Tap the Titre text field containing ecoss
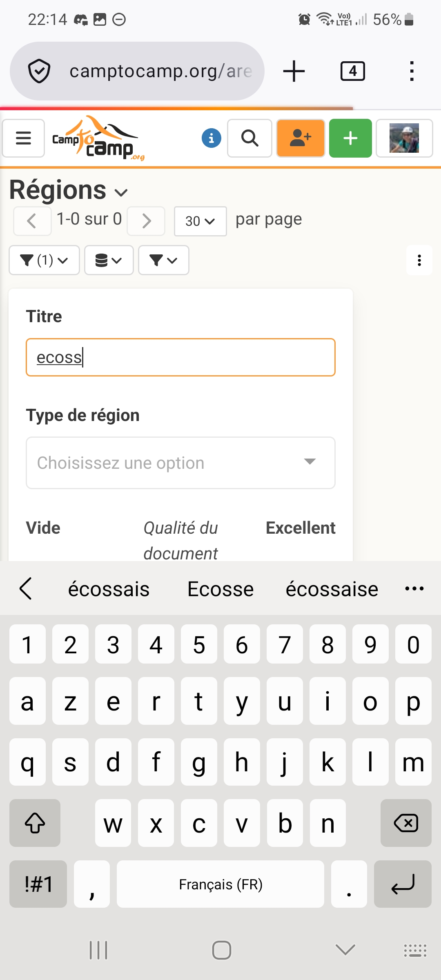The width and height of the screenshot is (441, 980). click(180, 357)
